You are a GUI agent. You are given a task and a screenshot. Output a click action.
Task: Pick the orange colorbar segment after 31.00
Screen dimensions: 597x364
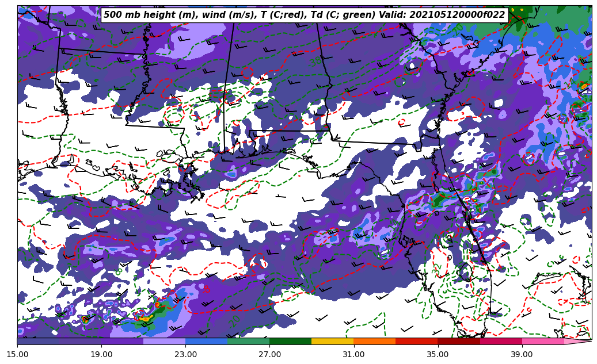point(375,341)
